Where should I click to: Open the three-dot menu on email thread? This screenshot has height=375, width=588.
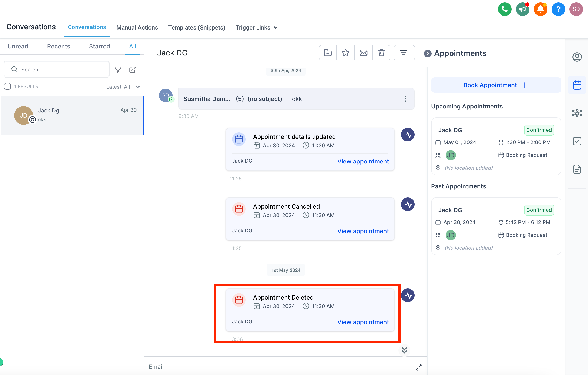(406, 99)
